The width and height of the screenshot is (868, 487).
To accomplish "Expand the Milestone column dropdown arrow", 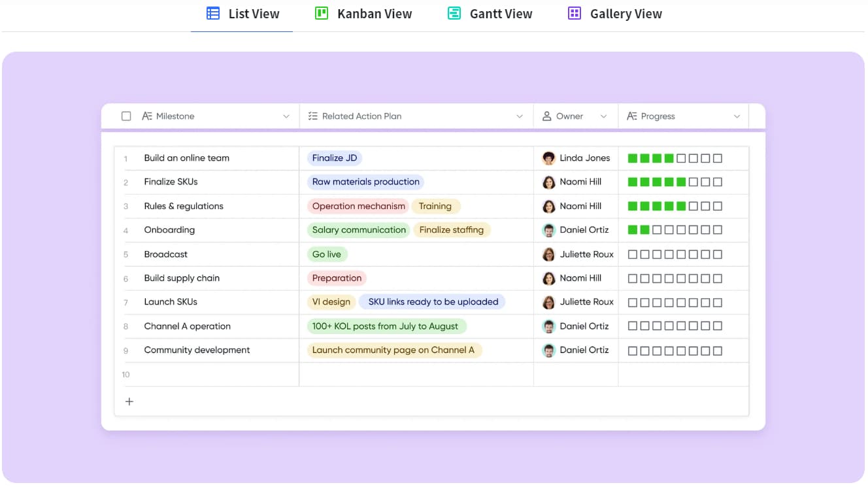I will pos(286,116).
